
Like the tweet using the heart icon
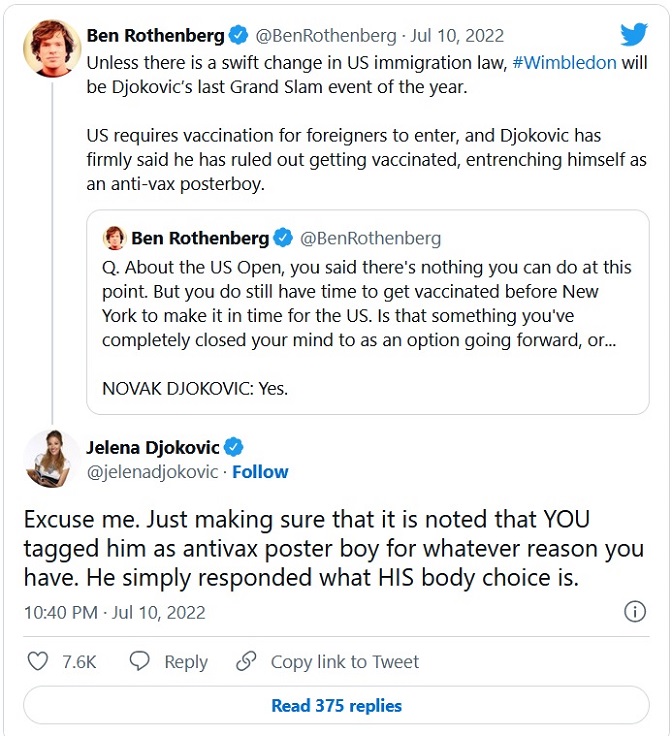click(38, 662)
